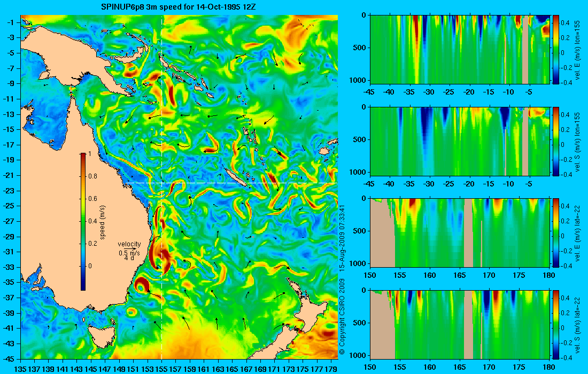The width and height of the screenshot is (588, 374).
Task: Click the "15-Aug-2009 07:33:41" timestamp
Action: 342,238
